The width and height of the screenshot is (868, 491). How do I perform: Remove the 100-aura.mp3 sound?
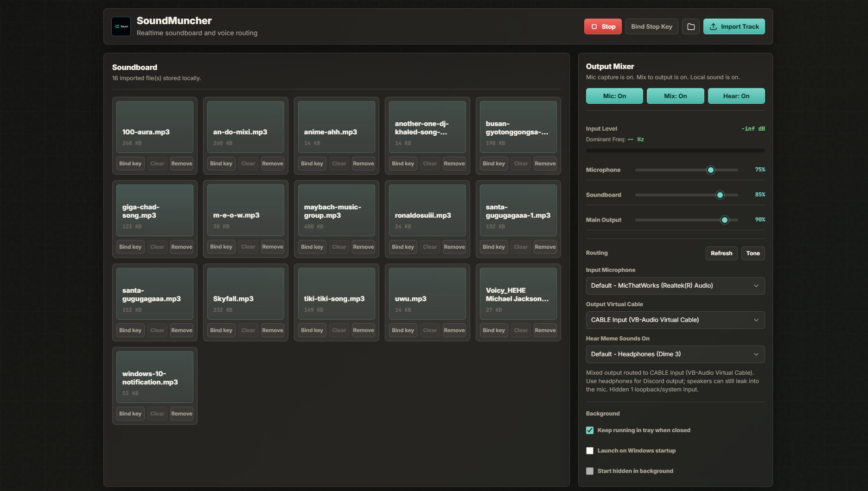pyautogui.click(x=182, y=164)
